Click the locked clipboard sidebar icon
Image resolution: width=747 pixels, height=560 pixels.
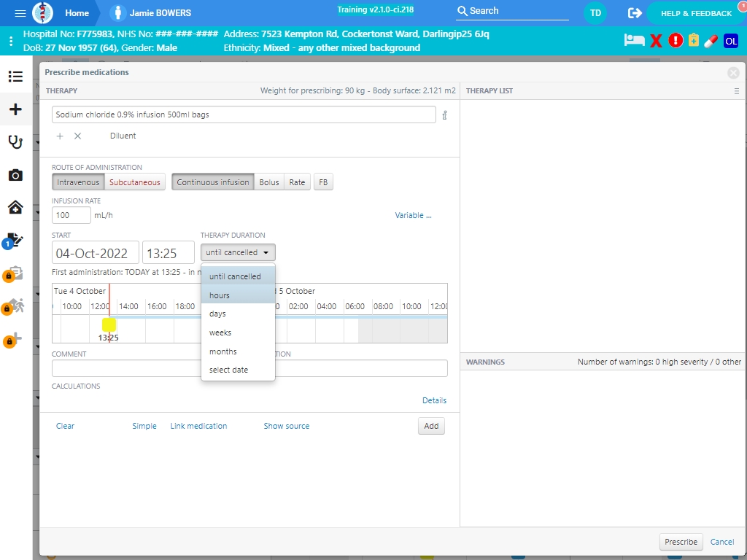click(13, 274)
